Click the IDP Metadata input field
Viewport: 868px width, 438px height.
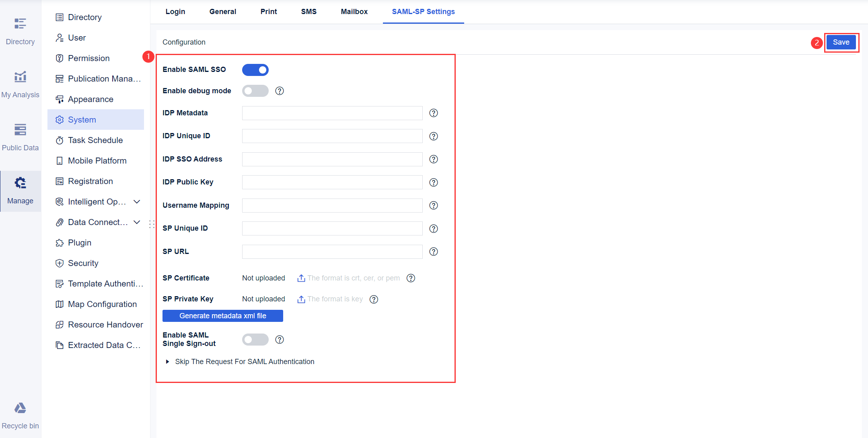pos(331,113)
